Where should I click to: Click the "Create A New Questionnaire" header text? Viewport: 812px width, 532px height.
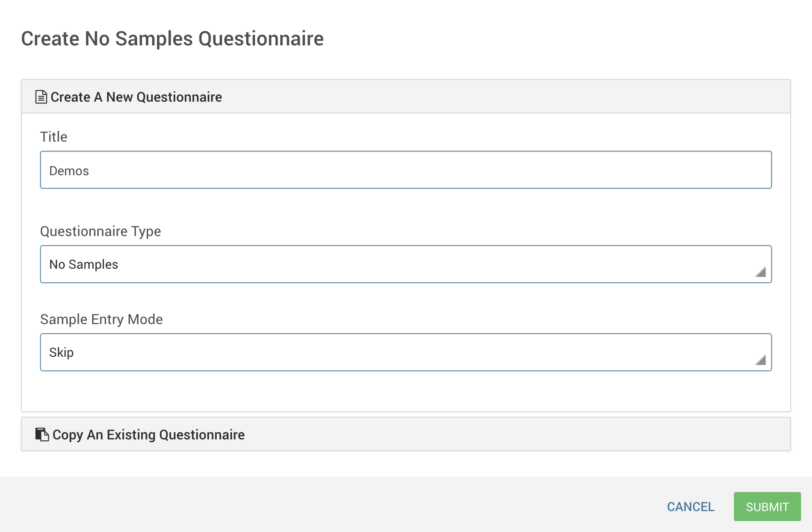pyautogui.click(x=136, y=97)
